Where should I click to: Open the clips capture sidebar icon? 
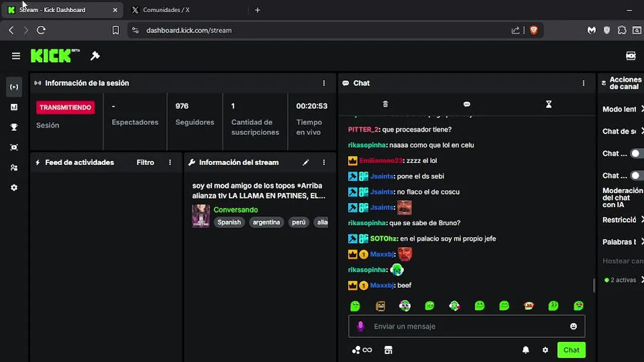(x=14, y=147)
